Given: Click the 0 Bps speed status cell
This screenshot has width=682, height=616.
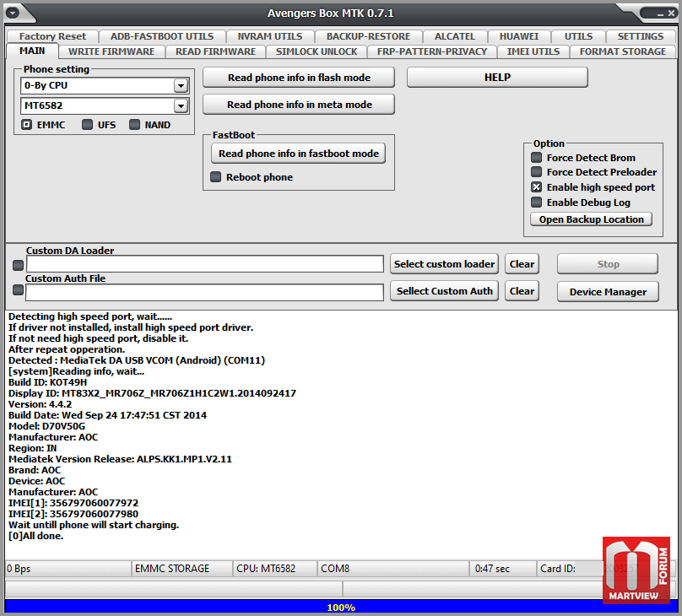Looking at the screenshot, I should click(x=68, y=569).
